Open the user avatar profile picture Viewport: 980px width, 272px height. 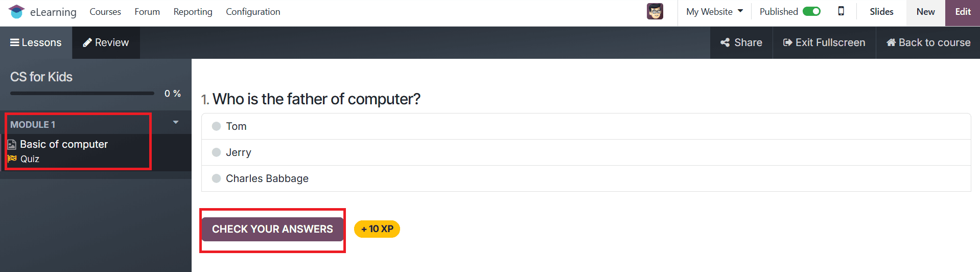(x=655, y=11)
